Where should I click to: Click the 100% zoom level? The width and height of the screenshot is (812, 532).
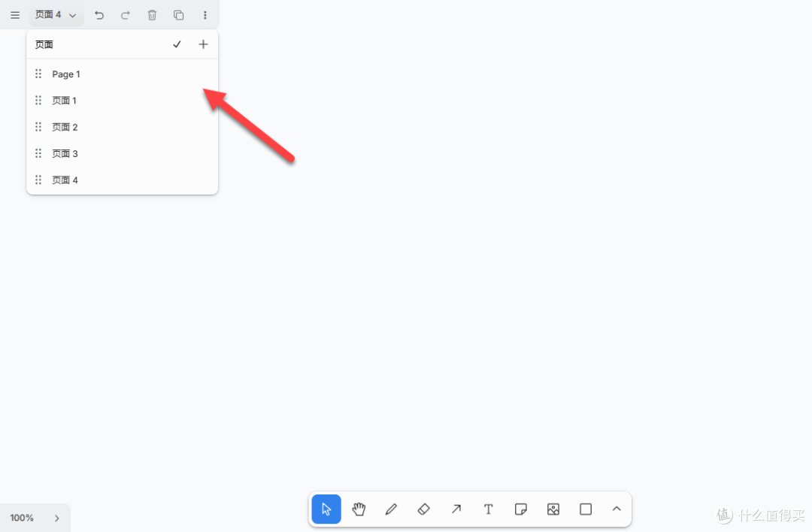(22, 518)
